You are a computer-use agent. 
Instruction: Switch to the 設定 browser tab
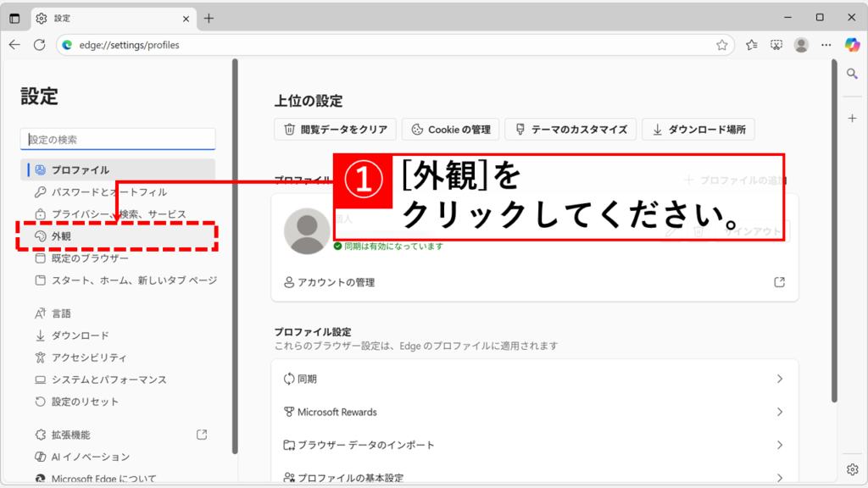click(102, 17)
